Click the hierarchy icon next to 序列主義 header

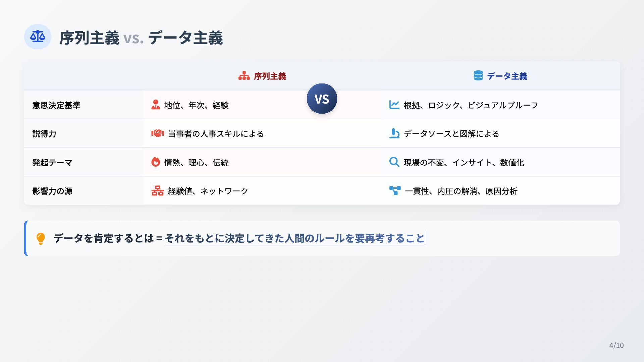coord(244,76)
